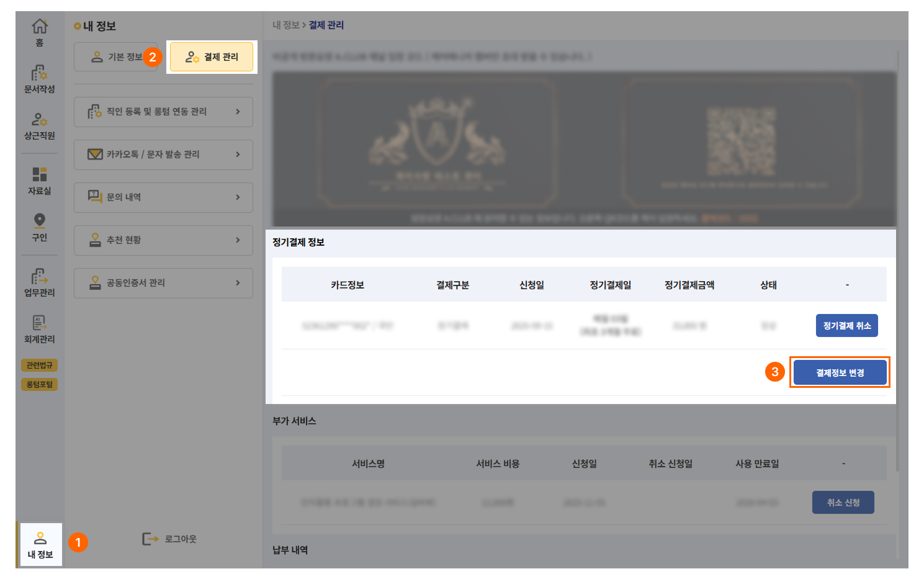The height and width of the screenshot is (579, 924).
Task: Open the 공동인증서 관리 menu row
Action: coord(163,283)
